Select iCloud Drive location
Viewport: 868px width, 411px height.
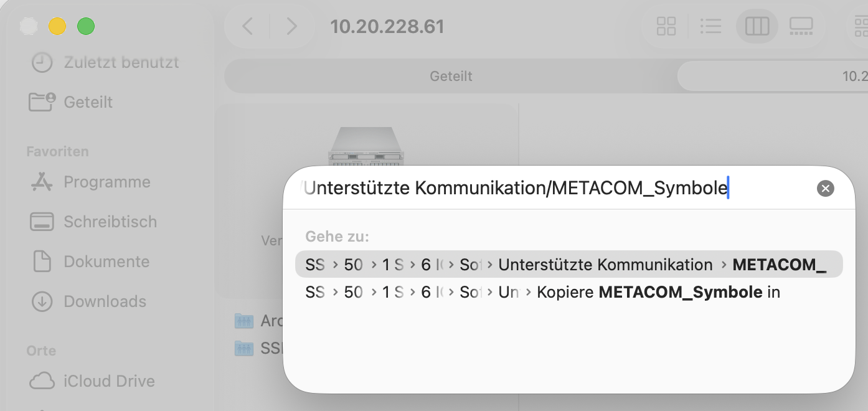coord(108,381)
